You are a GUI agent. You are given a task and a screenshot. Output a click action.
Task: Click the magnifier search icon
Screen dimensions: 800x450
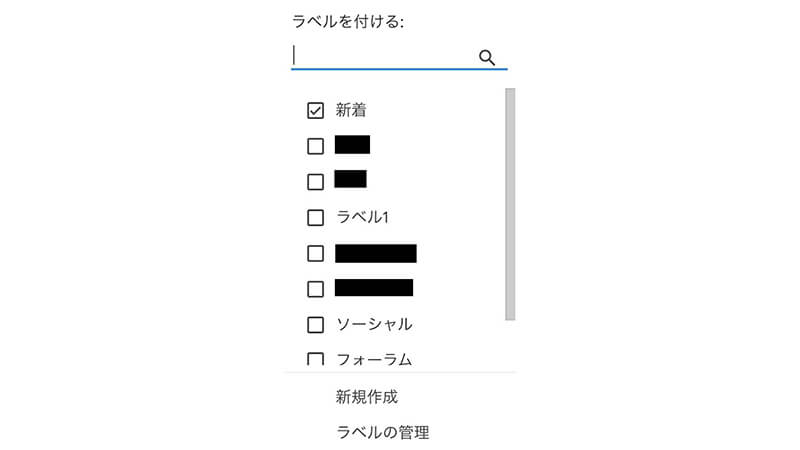coord(487,57)
